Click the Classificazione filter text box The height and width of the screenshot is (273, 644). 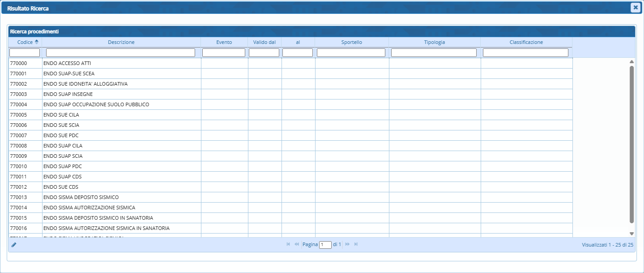[x=525, y=53]
